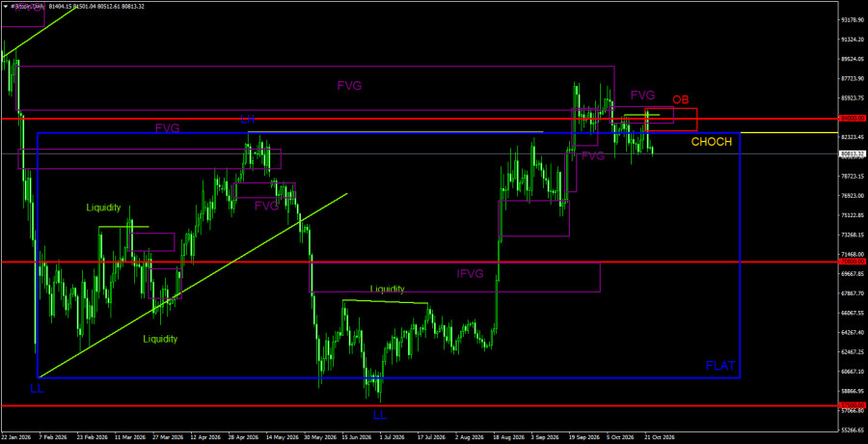The height and width of the screenshot is (444, 868).
Task: Click the 62467.25 price on the scale
Action: (852, 352)
